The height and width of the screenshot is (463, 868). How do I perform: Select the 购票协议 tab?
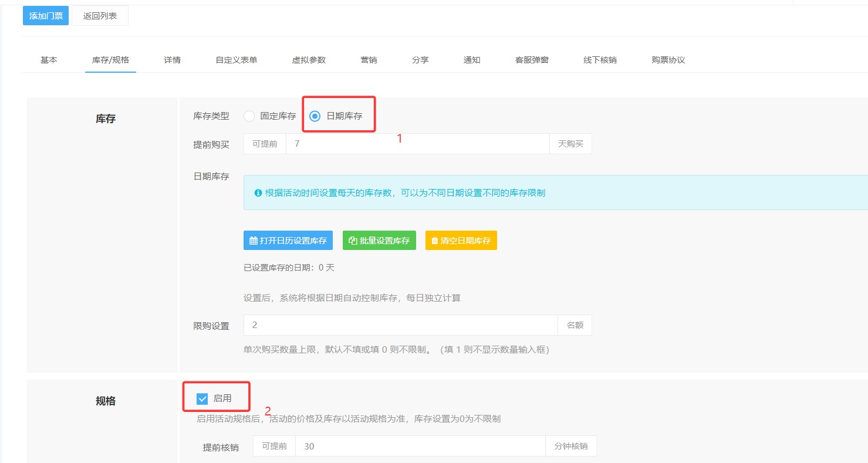pos(668,60)
